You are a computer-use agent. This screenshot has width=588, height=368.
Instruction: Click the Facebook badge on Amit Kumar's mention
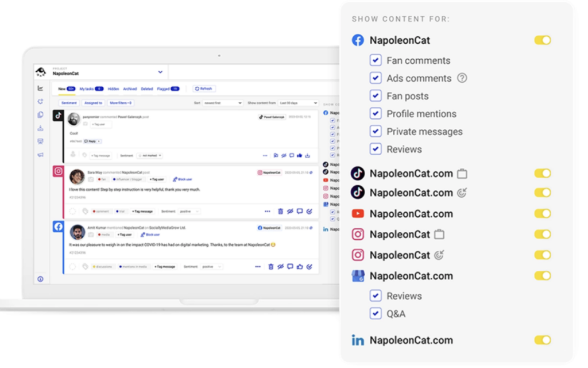(58, 227)
